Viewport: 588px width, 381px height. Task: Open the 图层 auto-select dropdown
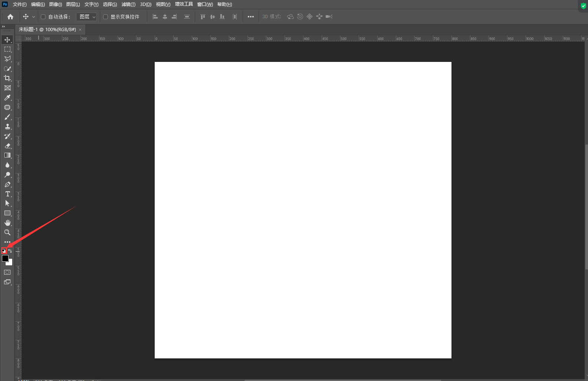tap(86, 17)
